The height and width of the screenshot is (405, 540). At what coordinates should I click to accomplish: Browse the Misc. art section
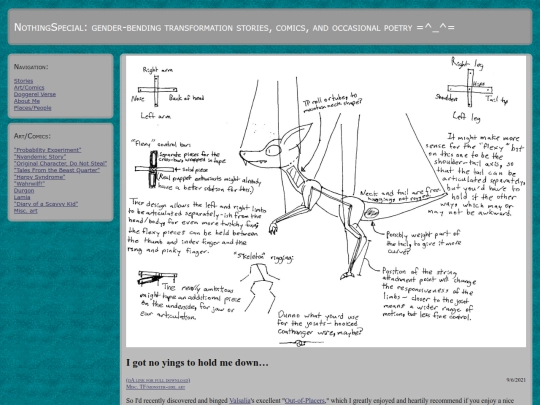coord(25,211)
